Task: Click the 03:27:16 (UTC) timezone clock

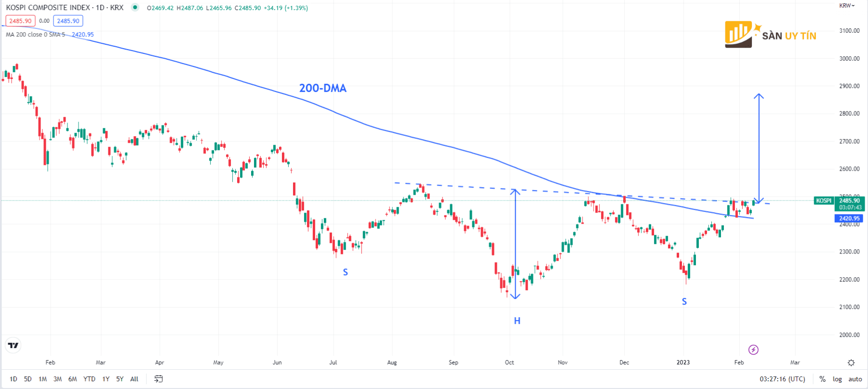Action: (782, 379)
